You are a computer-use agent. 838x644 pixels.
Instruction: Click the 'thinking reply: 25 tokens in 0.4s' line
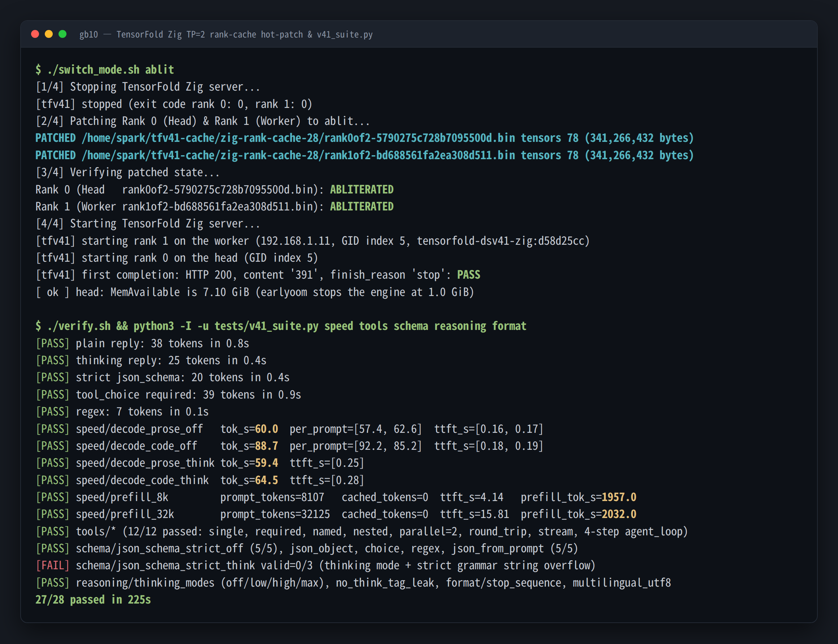(151, 360)
